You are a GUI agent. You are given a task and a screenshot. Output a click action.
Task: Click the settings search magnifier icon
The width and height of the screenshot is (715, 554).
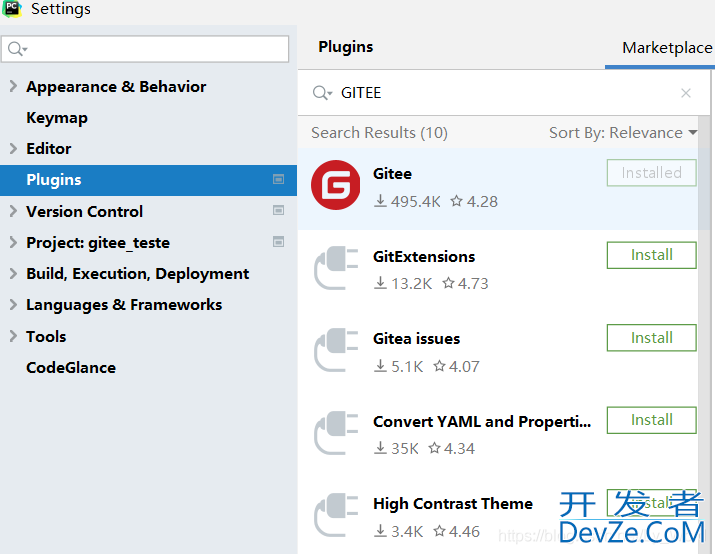coord(17,49)
